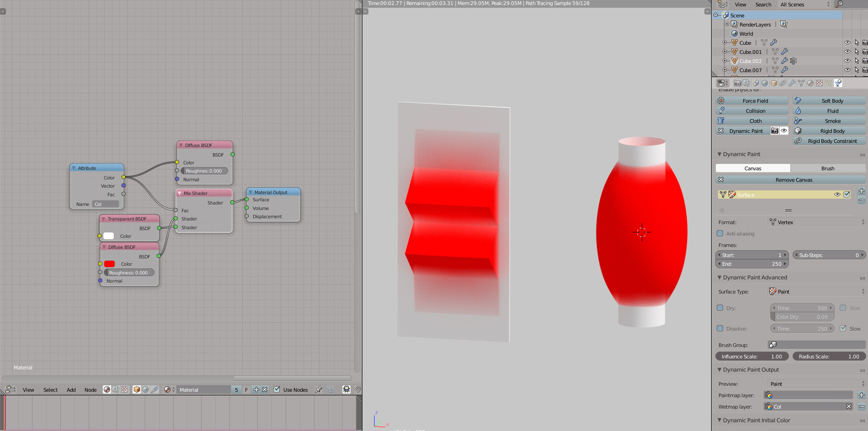Clear the Wetmap layer Col field
868x431 pixels.
pos(849,406)
